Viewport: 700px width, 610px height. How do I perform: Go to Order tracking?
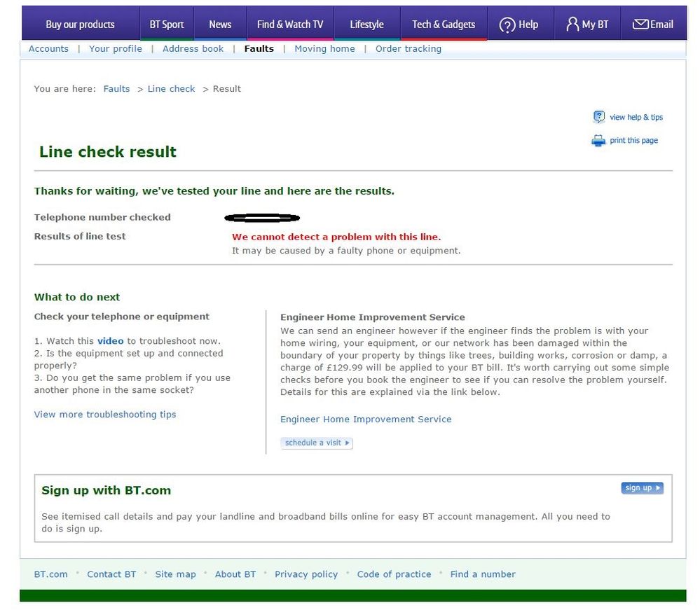pos(408,48)
